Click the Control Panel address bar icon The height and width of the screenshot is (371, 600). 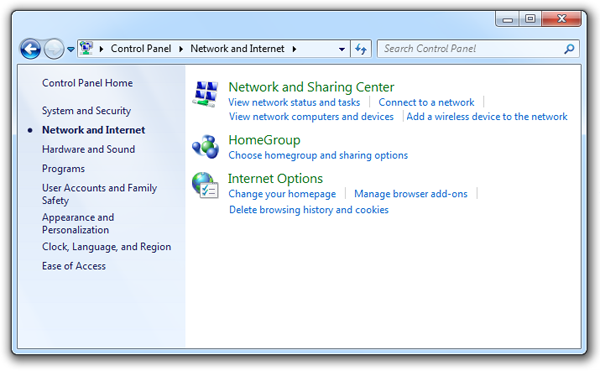pos(86,49)
